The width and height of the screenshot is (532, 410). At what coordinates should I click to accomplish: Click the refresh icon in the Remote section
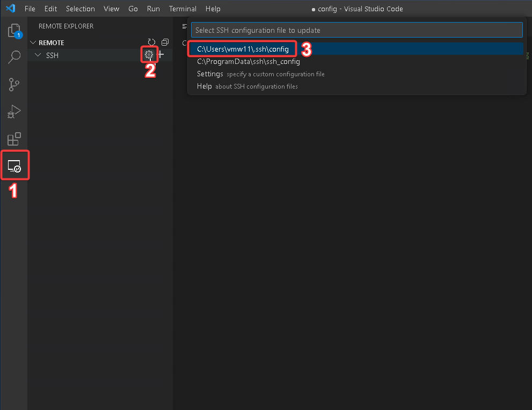pyautogui.click(x=152, y=42)
